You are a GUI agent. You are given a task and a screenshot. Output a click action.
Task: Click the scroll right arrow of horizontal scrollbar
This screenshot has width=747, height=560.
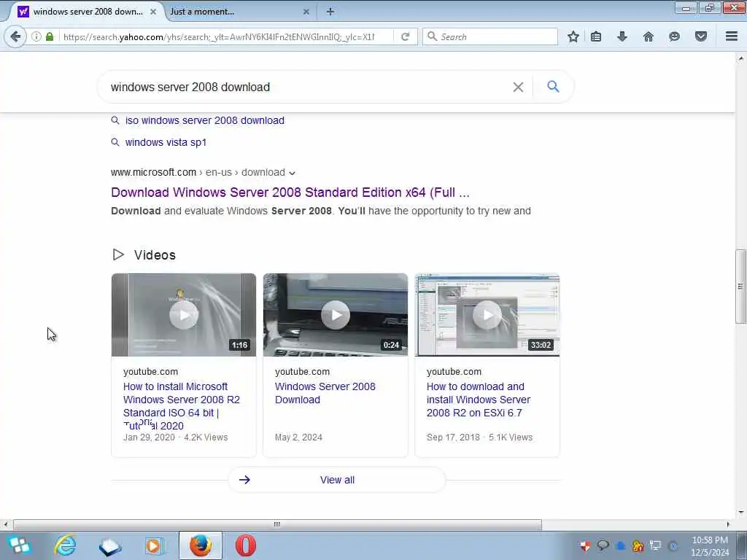tap(727, 524)
